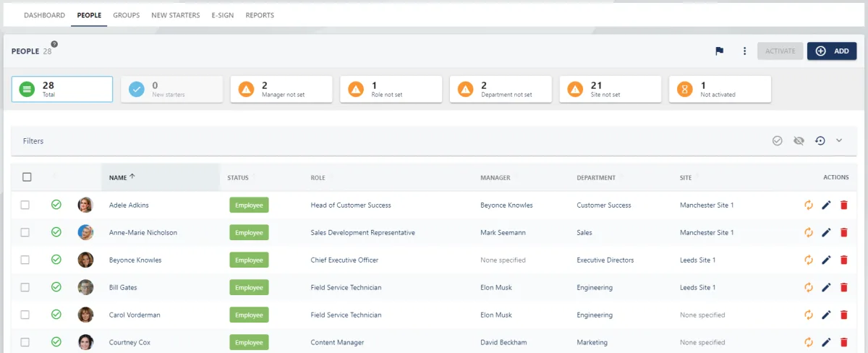Open Courtney Cox profile photo
868x353 pixels.
pyautogui.click(x=85, y=342)
